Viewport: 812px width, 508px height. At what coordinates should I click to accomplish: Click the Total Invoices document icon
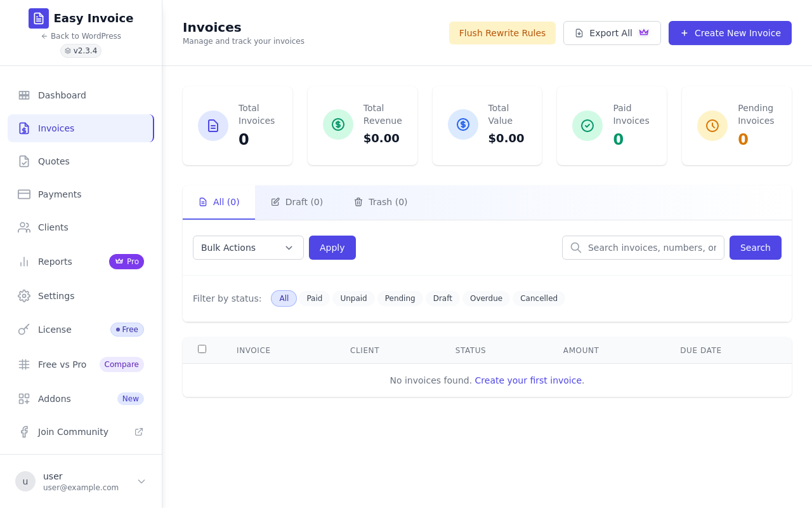[213, 126]
